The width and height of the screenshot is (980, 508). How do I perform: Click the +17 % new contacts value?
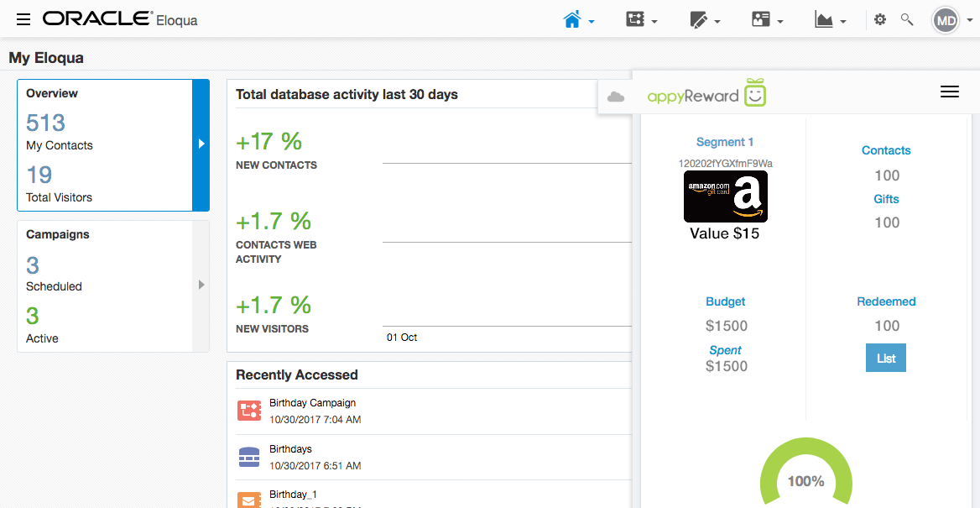click(x=268, y=141)
